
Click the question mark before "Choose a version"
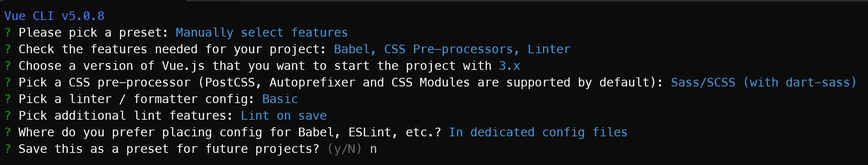8,66
